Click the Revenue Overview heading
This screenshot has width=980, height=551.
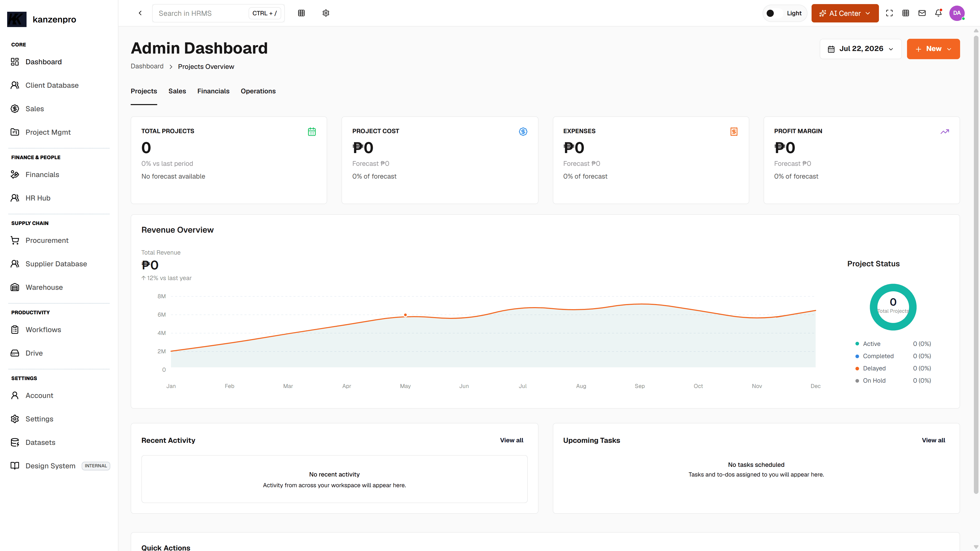pos(178,230)
